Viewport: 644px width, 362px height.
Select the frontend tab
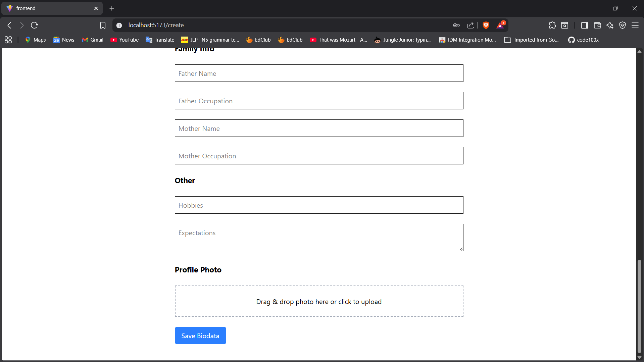[50, 8]
